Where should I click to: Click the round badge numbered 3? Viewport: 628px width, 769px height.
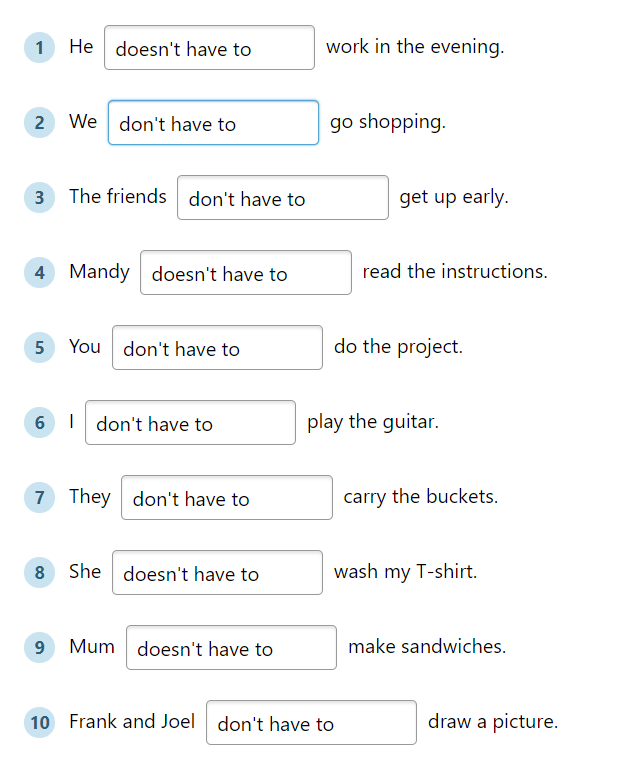(x=39, y=197)
